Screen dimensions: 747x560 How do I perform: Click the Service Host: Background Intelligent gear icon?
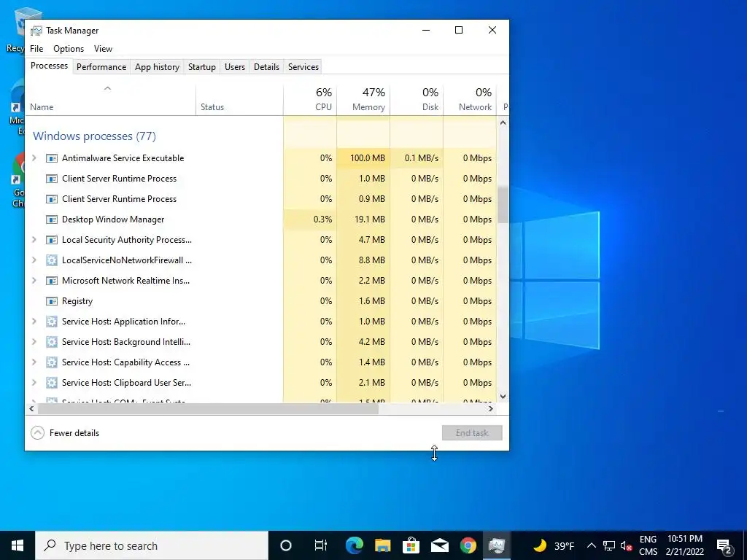point(52,342)
